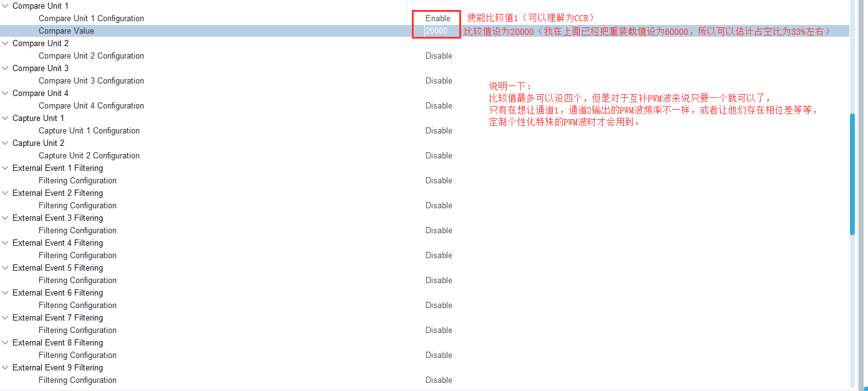Collapse the Compare Unit 2 section
The width and height of the screenshot is (868, 391).
click(x=5, y=43)
